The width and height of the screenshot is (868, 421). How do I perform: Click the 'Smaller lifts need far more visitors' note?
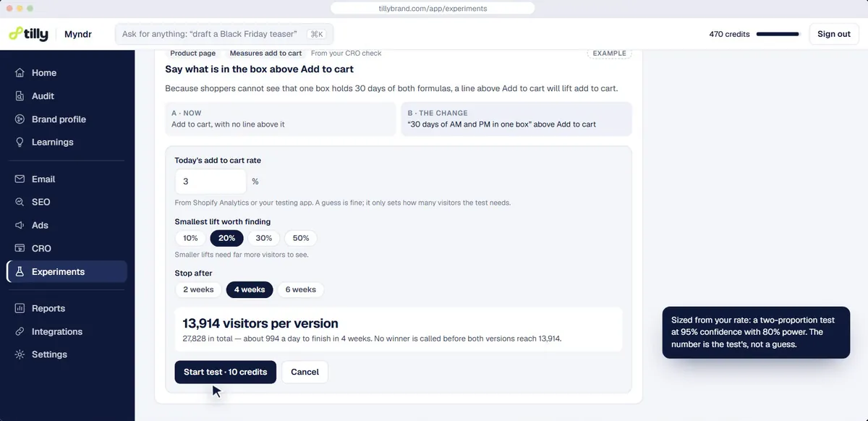coord(242,255)
